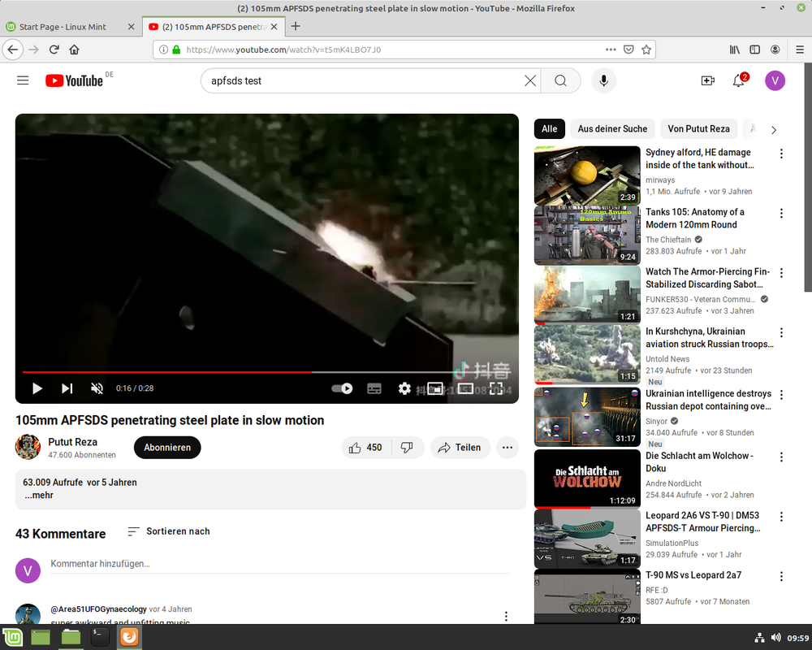Toggle the Firefox sidebar
This screenshot has height=650, width=812.
[754, 50]
